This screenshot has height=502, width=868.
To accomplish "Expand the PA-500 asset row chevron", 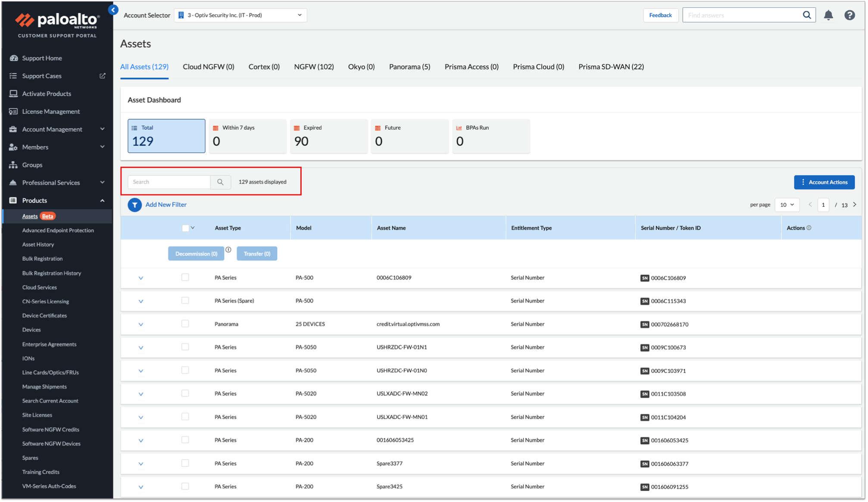I will pos(141,278).
